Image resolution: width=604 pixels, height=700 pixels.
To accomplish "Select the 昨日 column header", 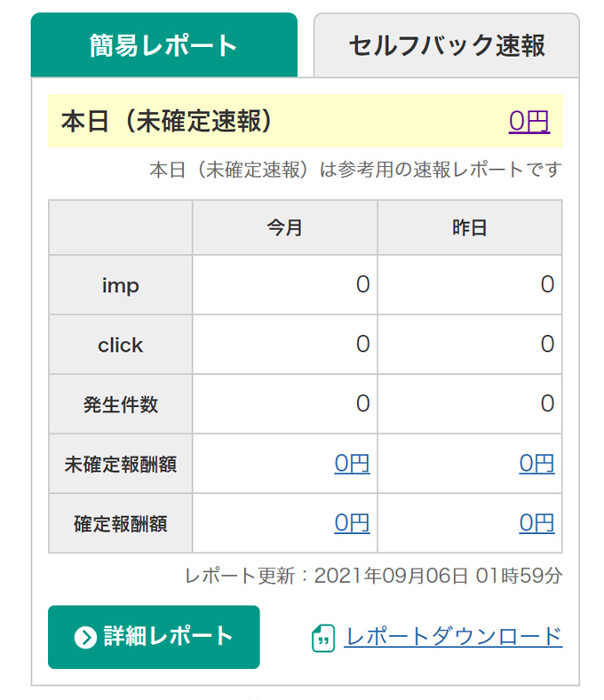I will tap(470, 227).
